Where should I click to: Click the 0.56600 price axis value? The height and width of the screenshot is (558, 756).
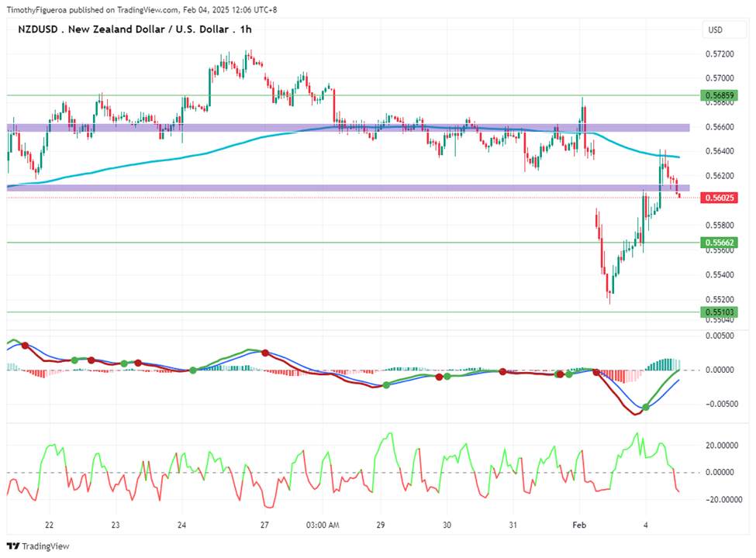(x=720, y=127)
